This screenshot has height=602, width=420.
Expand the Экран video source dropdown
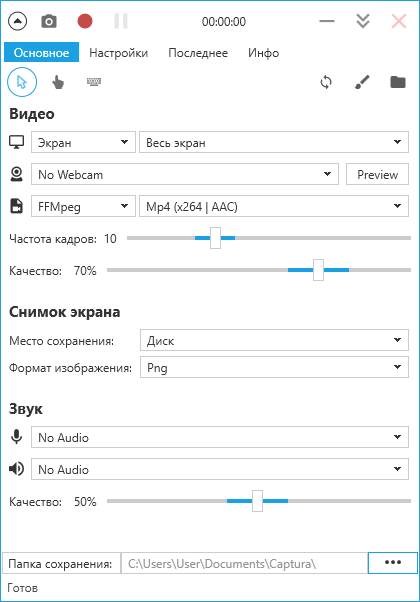pyautogui.click(x=83, y=142)
